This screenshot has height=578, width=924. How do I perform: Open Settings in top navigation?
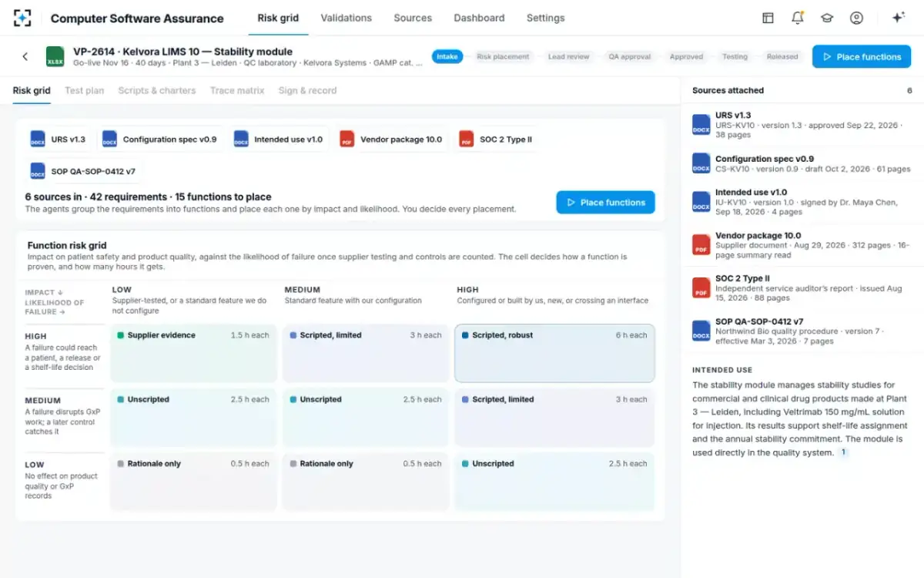click(x=545, y=18)
